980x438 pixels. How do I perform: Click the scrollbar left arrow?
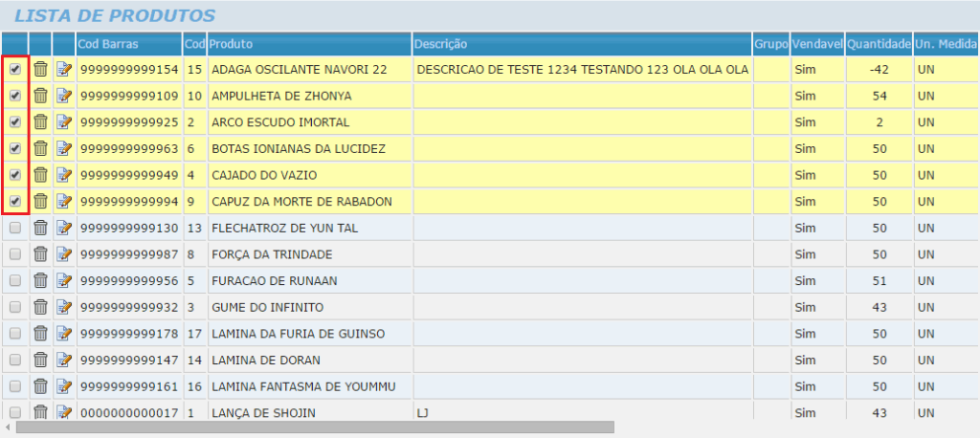7,427
